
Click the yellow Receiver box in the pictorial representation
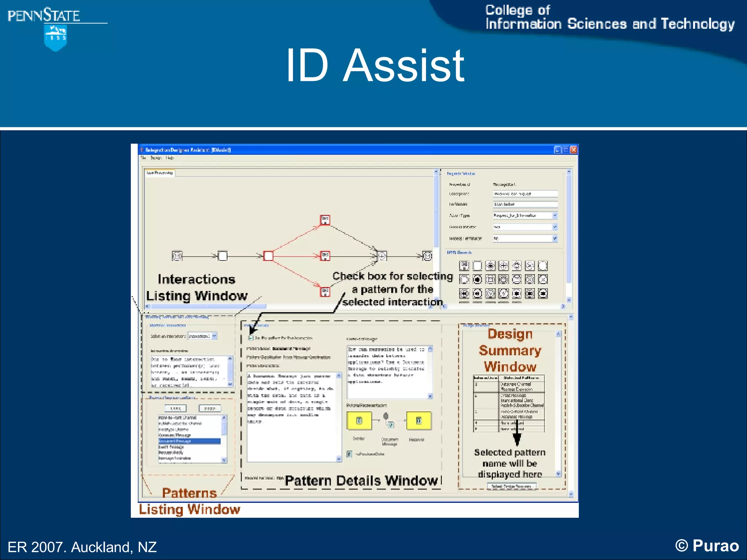[x=419, y=421]
